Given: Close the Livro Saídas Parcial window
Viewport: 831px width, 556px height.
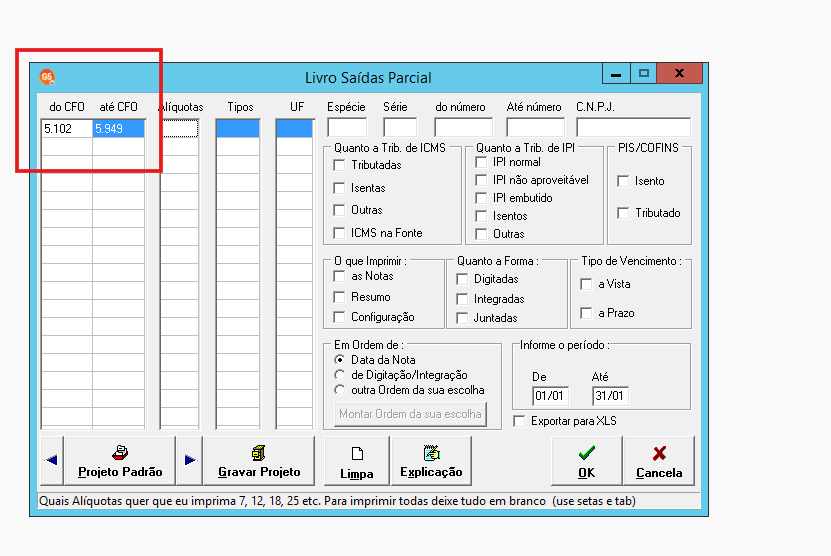Looking at the screenshot, I should pyautogui.click(x=679, y=74).
